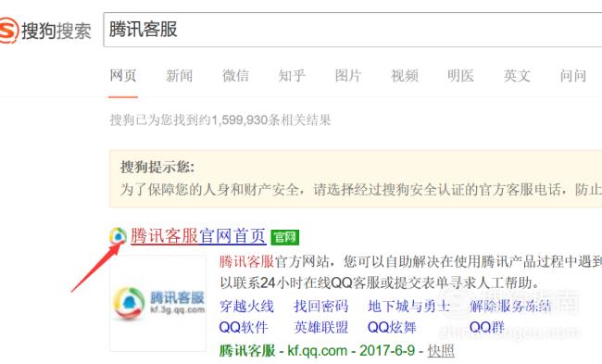Switch to the 问问 tab
This screenshot has width=602, height=364.
[x=572, y=76]
